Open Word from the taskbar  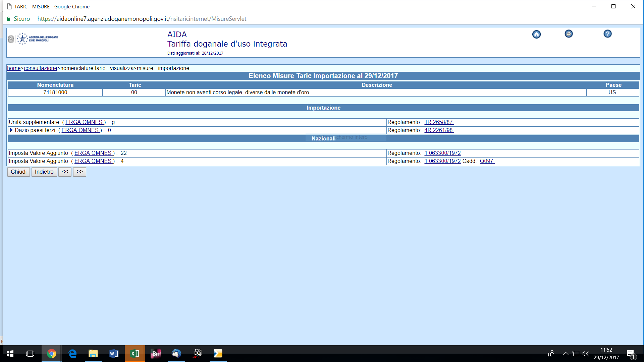pos(114,354)
